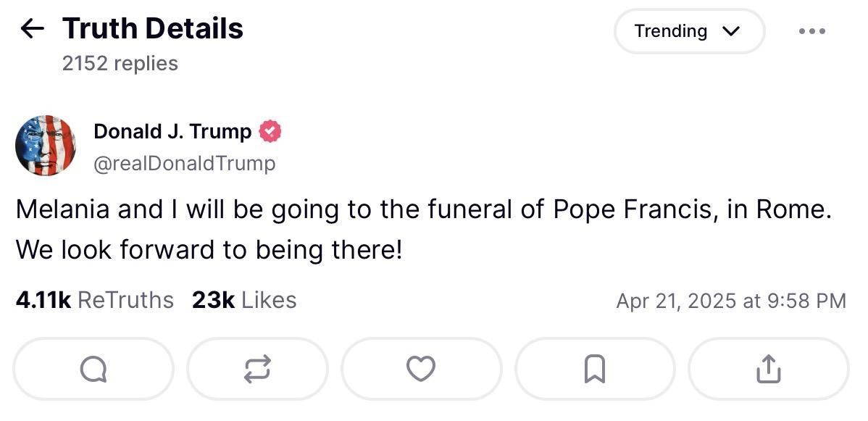Bookmark this Truth
Screen dimensions: 868x421
coord(595,369)
